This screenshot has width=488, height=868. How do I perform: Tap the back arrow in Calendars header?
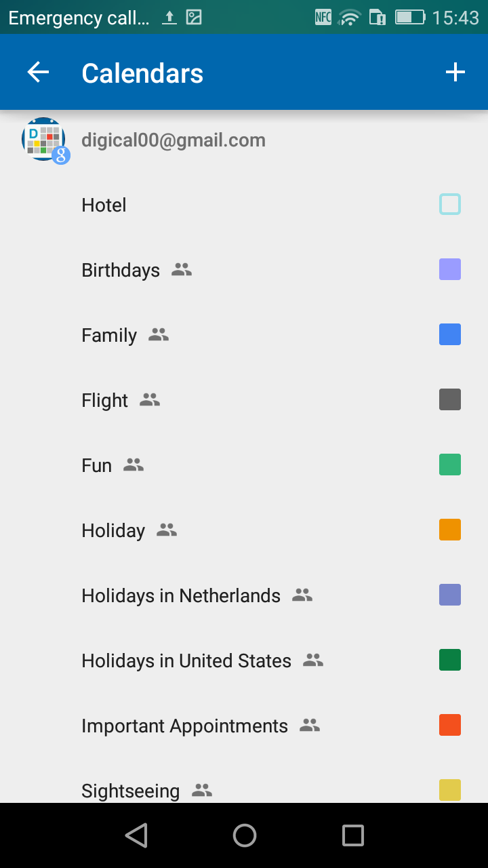[x=39, y=73]
